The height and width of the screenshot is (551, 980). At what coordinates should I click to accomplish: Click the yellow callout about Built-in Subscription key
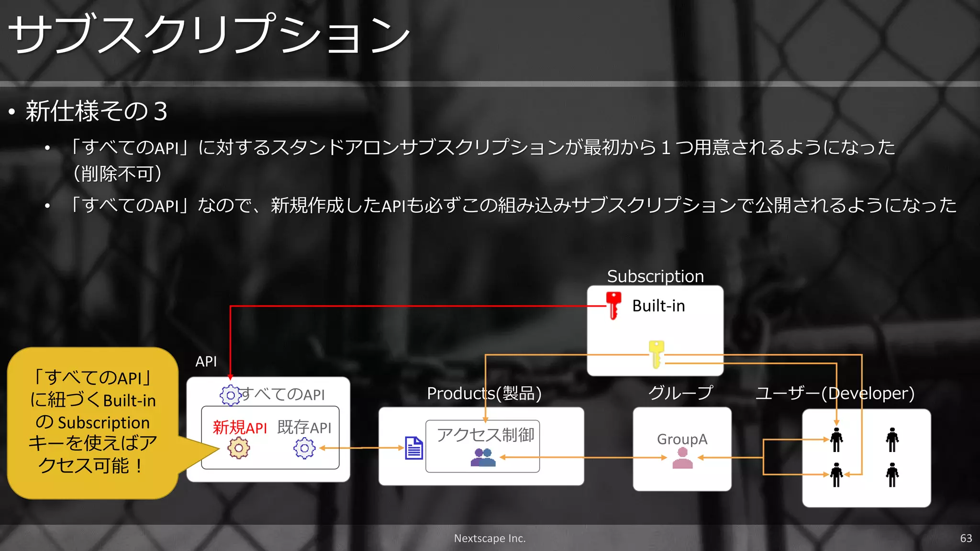(93, 423)
